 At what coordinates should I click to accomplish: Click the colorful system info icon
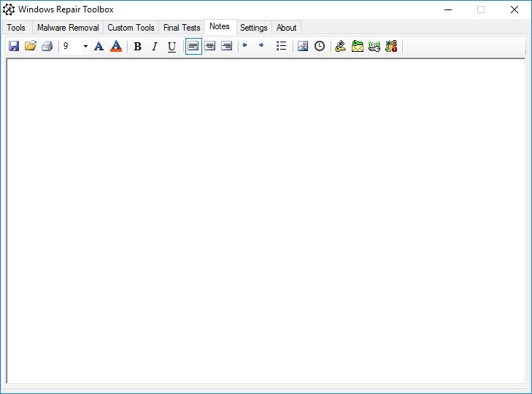click(x=391, y=46)
